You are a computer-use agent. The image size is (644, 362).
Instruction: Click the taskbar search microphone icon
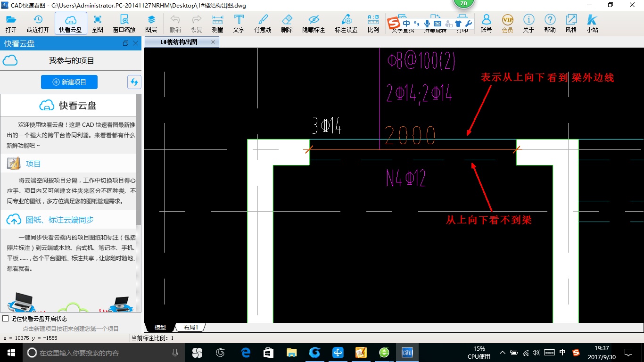175,352
